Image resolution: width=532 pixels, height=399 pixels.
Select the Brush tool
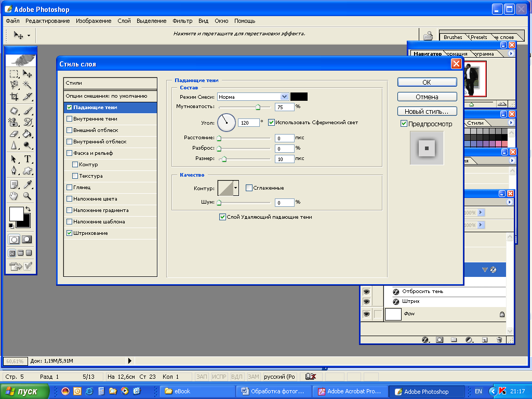[x=28, y=111]
